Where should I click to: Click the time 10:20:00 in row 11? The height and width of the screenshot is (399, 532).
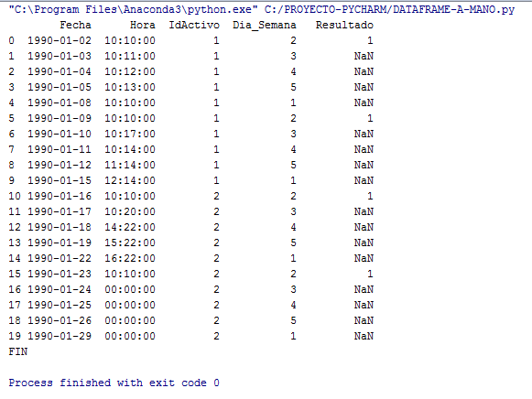(x=130, y=211)
